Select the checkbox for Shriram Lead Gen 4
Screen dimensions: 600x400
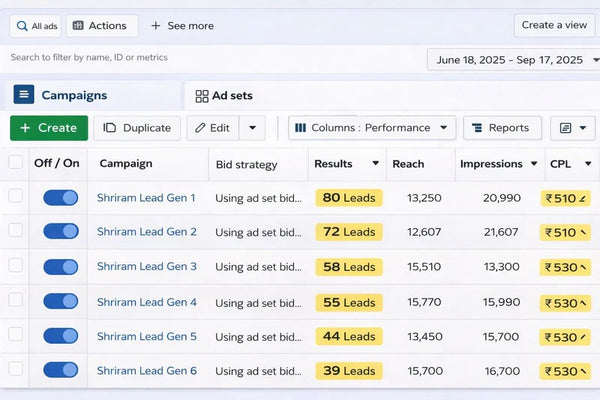click(15, 300)
